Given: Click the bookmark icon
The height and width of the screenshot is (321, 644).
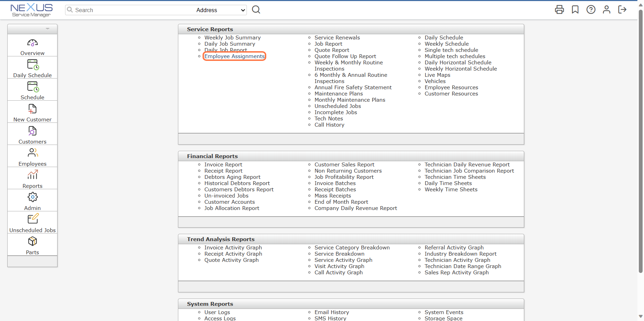Looking at the screenshot, I should (x=575, y=10).
